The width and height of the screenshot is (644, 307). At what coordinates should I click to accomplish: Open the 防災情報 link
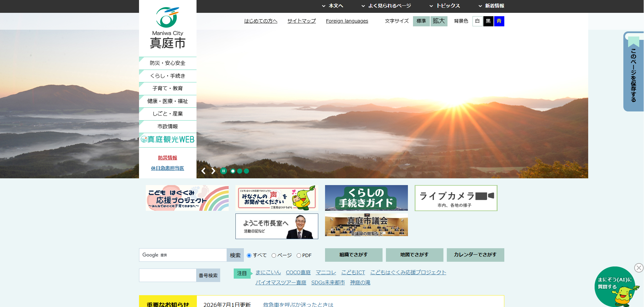(168, 158)
